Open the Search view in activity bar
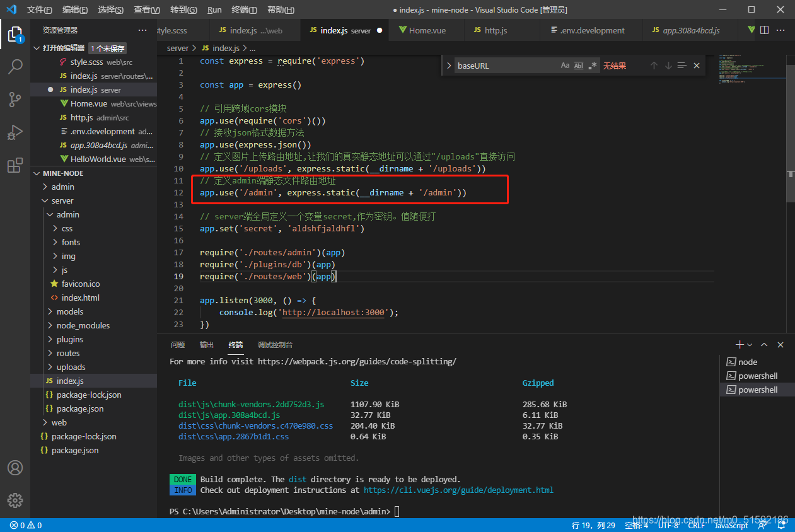Image resolution: width=795 pixels, height=532 pixels. (15, 66)
